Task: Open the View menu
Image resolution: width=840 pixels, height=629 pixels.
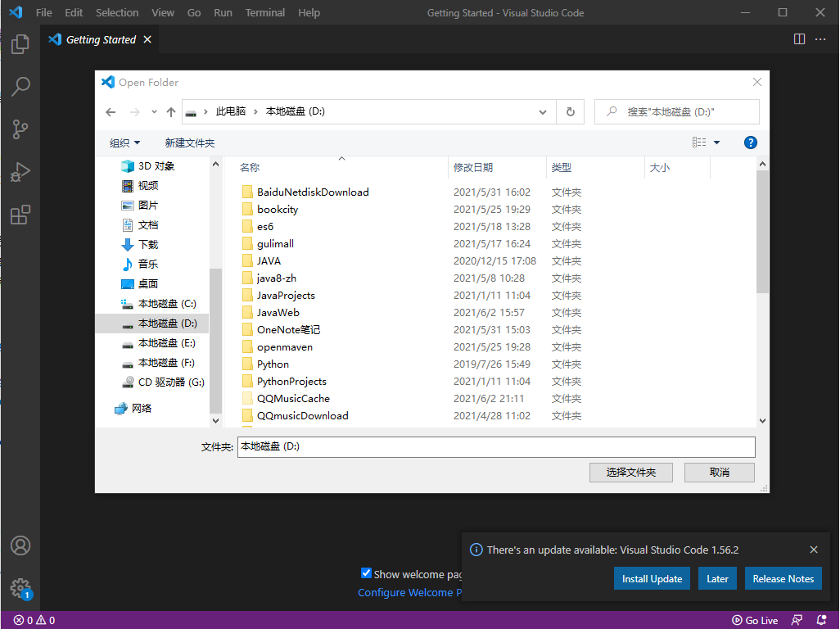Action: (x=163, y=12)
